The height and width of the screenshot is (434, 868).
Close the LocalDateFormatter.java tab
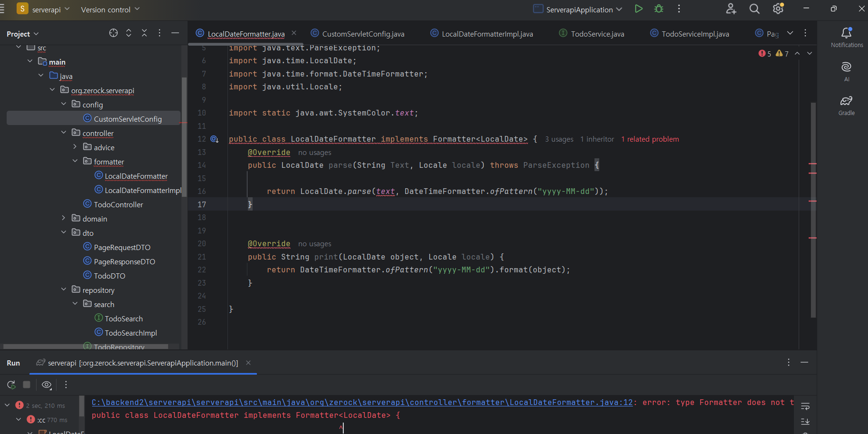point(294,33)
